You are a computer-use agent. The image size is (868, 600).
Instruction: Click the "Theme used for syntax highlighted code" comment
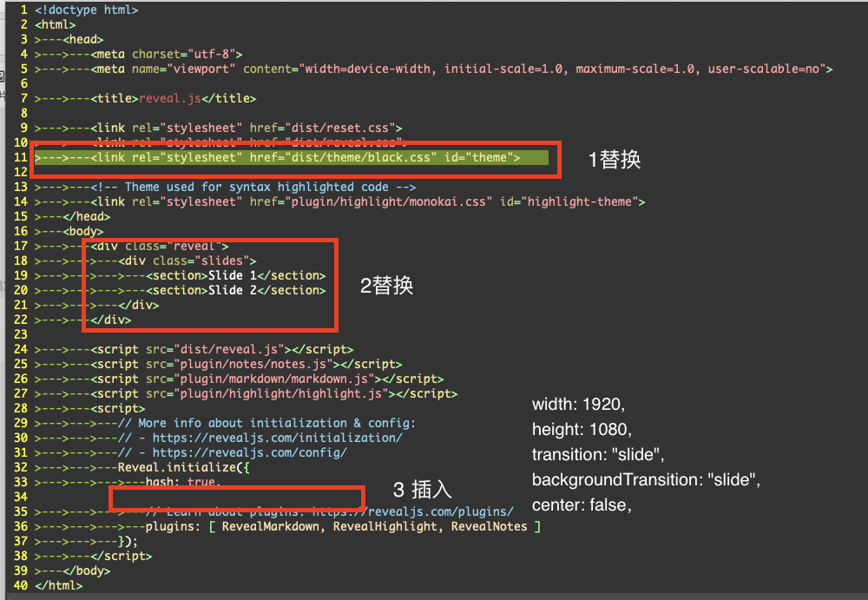point(253,188)
